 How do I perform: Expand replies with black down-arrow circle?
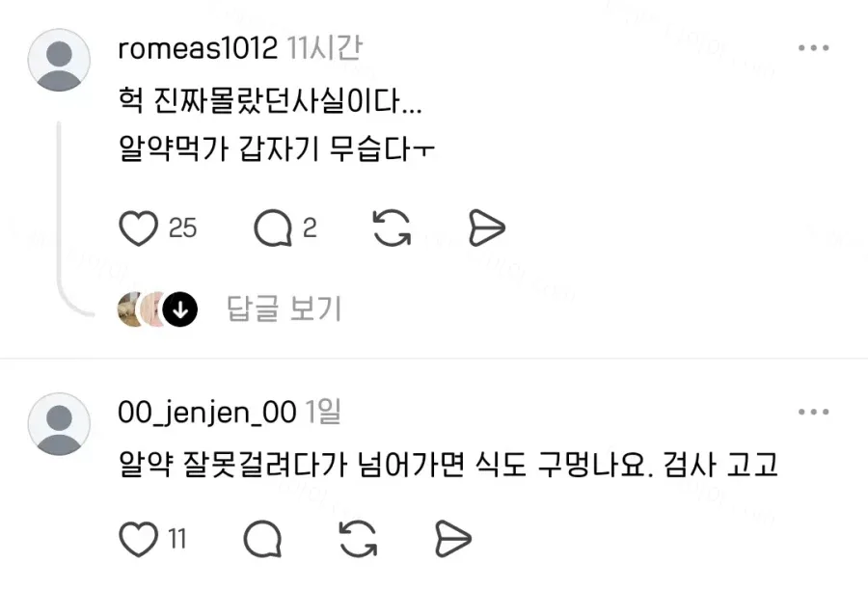point(180,308)
